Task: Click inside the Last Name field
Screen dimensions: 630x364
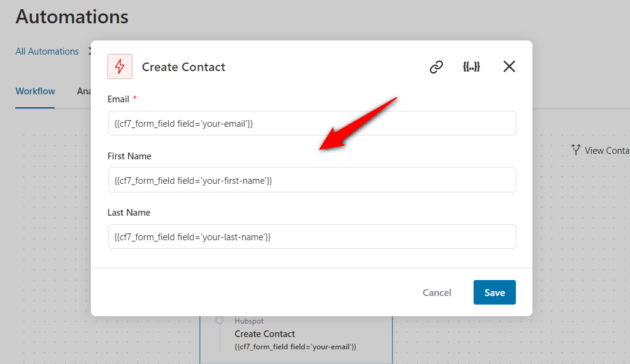Action: coord(312,236)
